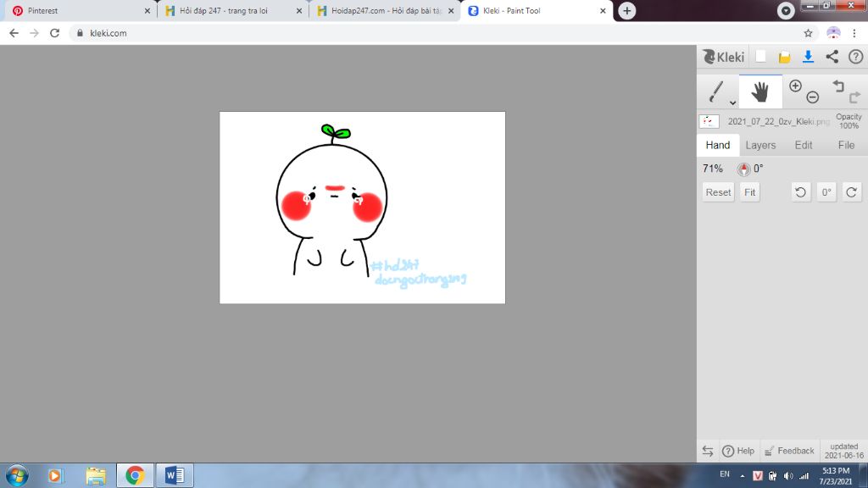Click the 2021_07_22_0zv_Kleki.png layer name
This screenshot has height=488, width=868.
tap(778, 121)
